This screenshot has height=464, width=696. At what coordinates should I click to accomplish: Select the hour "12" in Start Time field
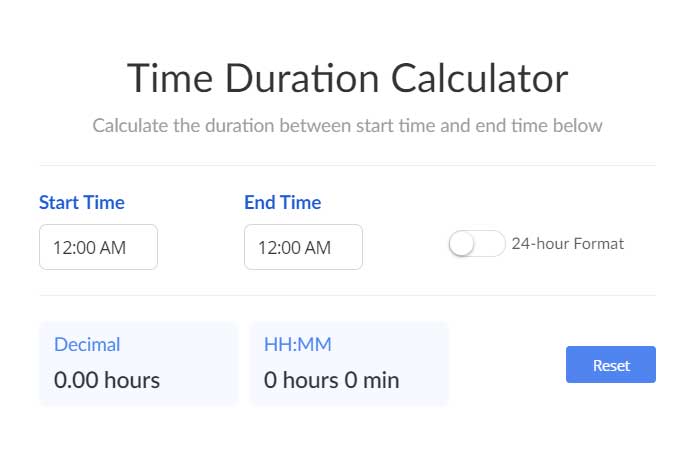pyautogui.click(x=61, y=248)
